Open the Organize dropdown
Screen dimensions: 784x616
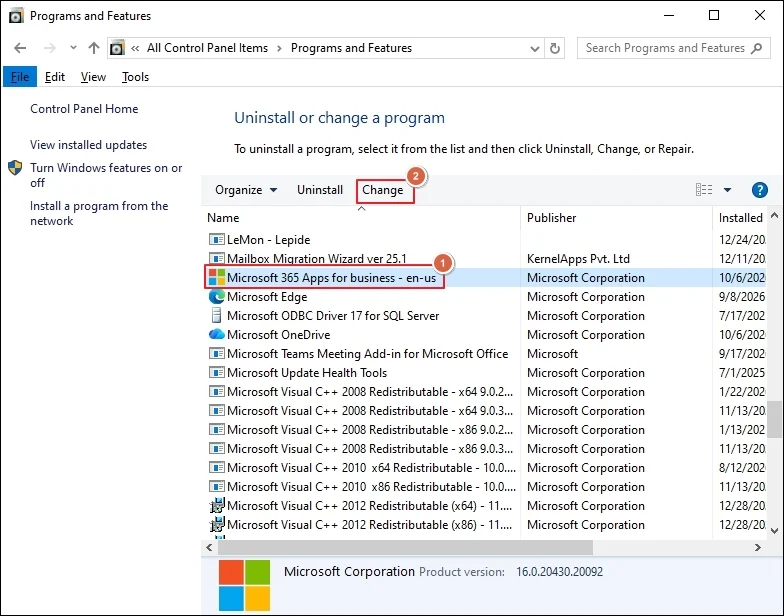point(246,190)
